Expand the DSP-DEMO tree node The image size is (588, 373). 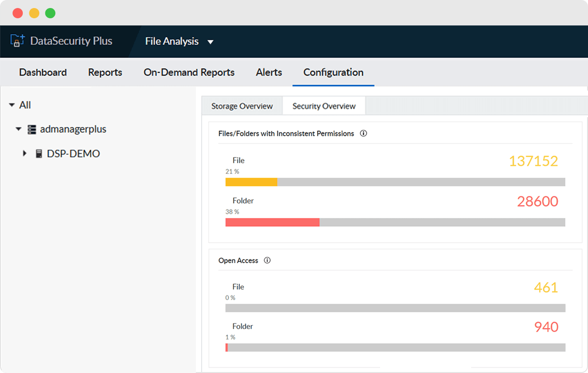tap(25, 154)
